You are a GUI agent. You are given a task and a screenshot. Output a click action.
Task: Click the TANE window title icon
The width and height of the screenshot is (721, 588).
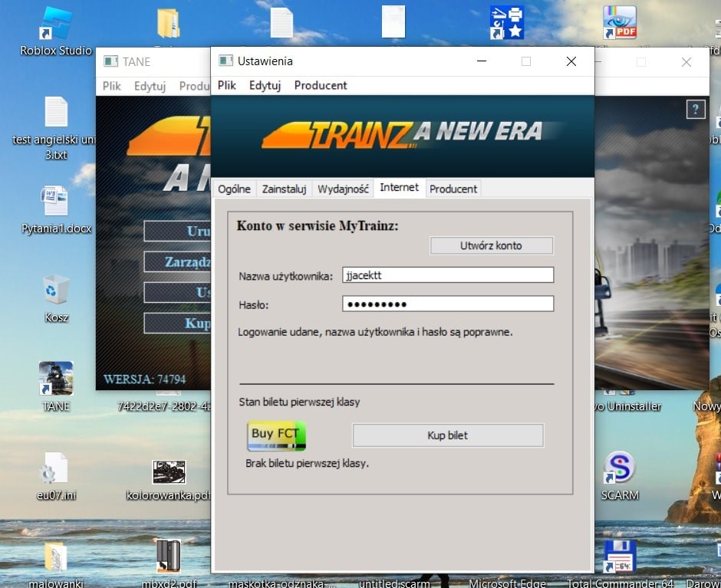pyautogui.click(x=110, y=61)
